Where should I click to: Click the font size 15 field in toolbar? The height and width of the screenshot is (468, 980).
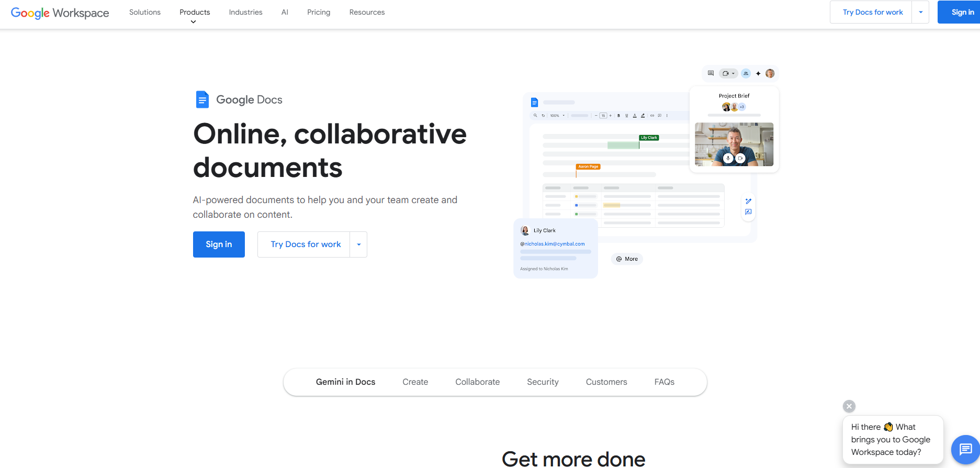(x=603, y=116)
